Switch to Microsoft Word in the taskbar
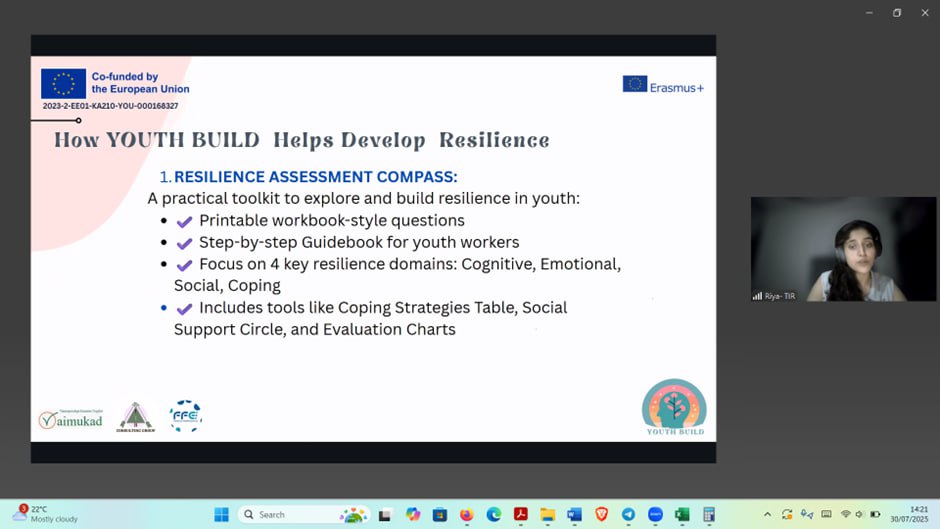The image size is (940, 529). [574, 515]
